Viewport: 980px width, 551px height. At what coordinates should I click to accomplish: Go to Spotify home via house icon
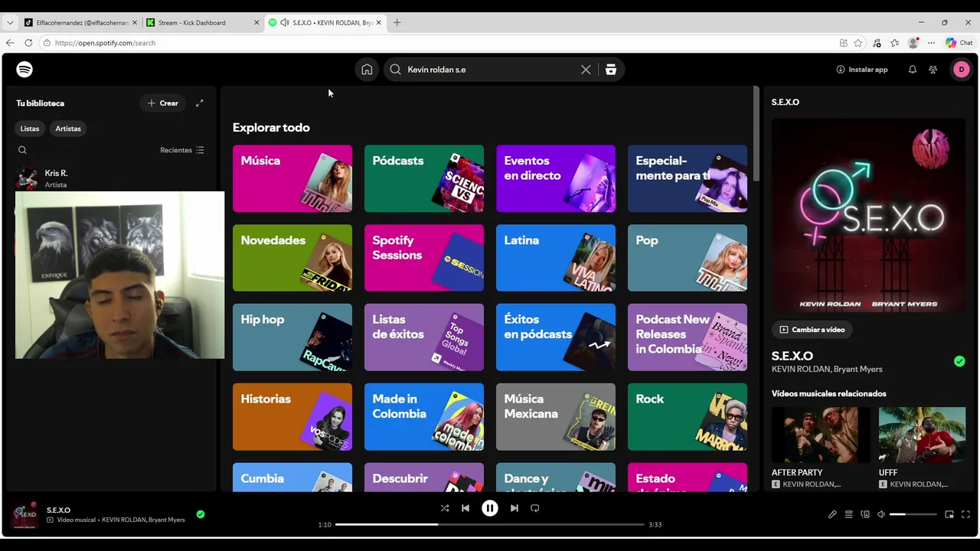[367, 70]
